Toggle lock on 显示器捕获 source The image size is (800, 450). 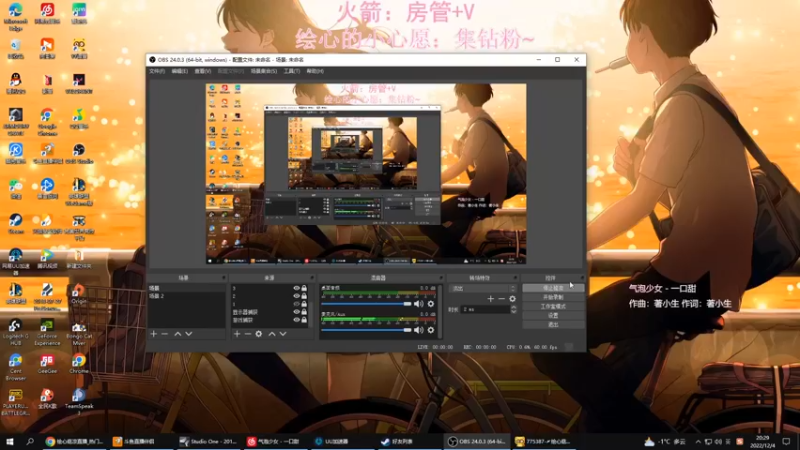point(304,312)
